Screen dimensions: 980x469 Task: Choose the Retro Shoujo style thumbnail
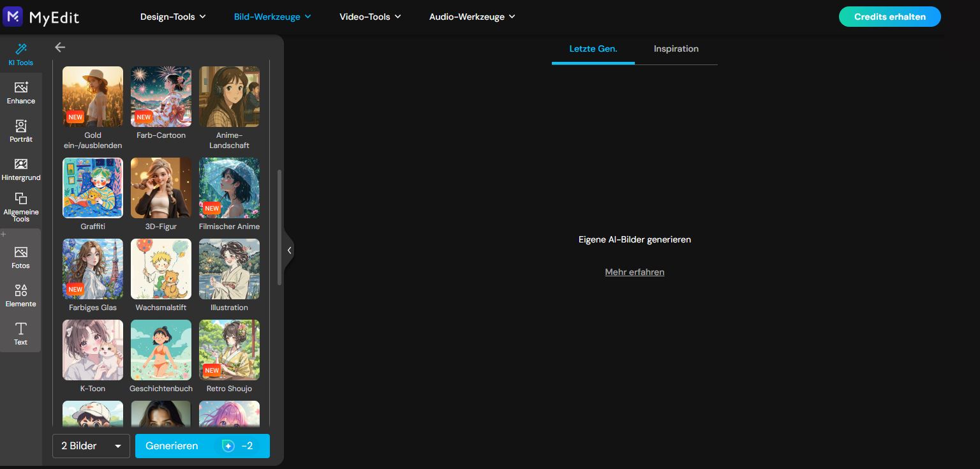point(229,350)
